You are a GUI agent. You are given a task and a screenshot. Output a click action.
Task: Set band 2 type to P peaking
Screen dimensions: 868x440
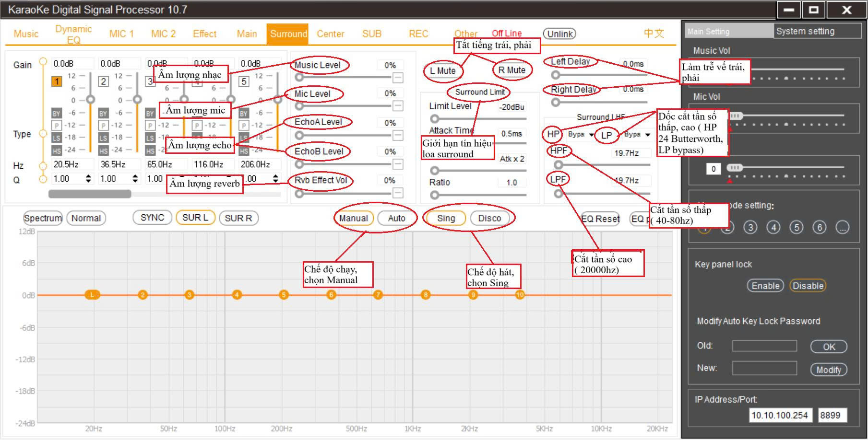tap(103, 126)
